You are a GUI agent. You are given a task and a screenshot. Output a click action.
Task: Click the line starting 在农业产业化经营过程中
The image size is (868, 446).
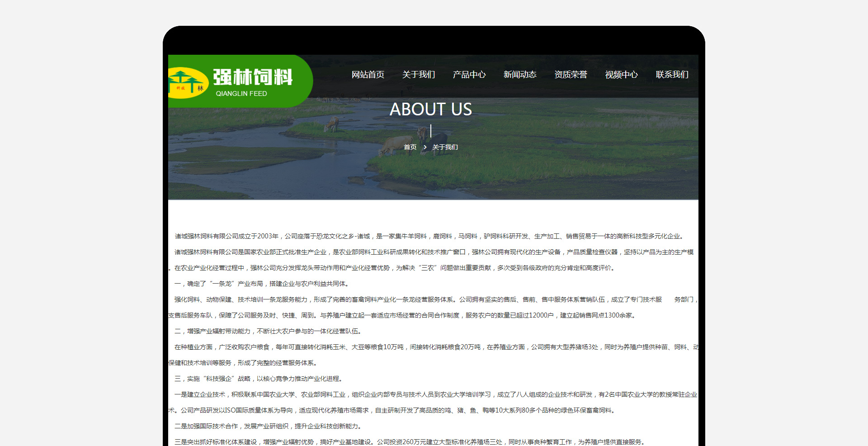pyautogui.click(x=392, y=268)
